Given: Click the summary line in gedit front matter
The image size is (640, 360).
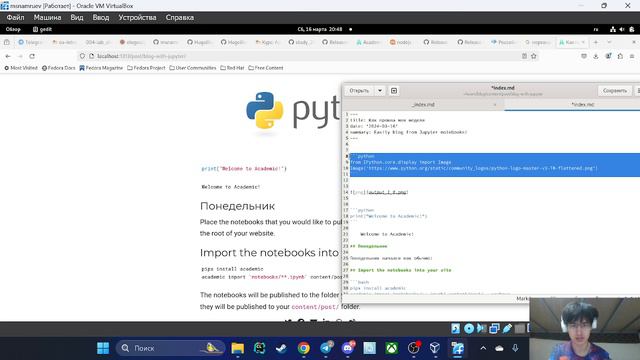Looking at the screenshot, I should point(408,132).
